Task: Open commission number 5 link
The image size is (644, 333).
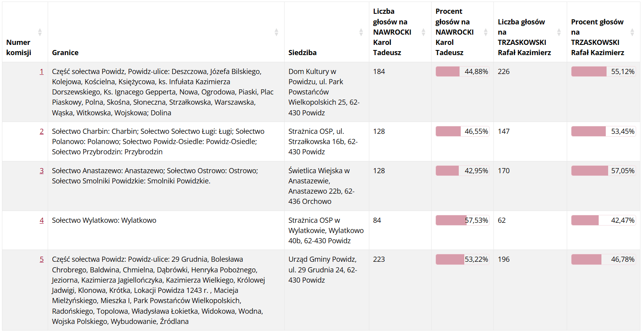Action: pos(41,259)
